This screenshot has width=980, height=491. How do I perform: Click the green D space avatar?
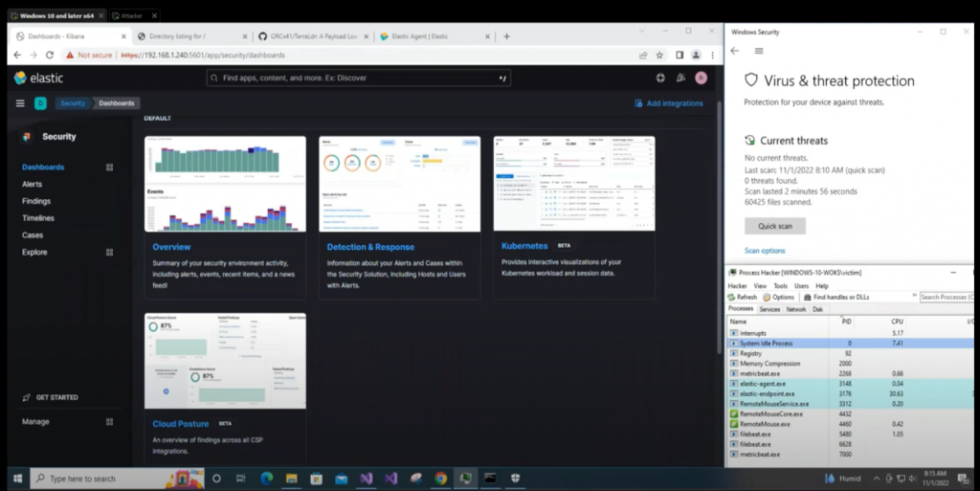40,103
